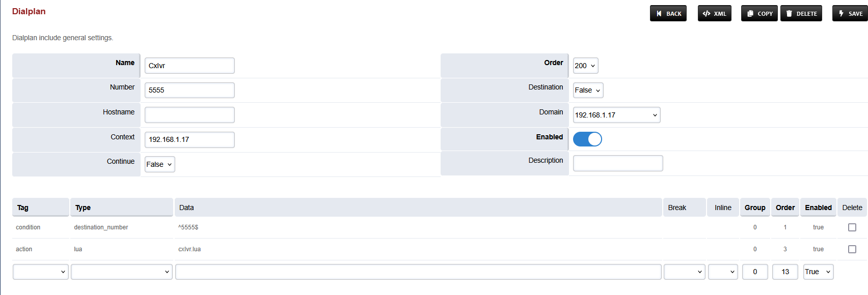Open the cxlvr.lua action row
This screenshot has width=868, height=295.
pos(189,249)
